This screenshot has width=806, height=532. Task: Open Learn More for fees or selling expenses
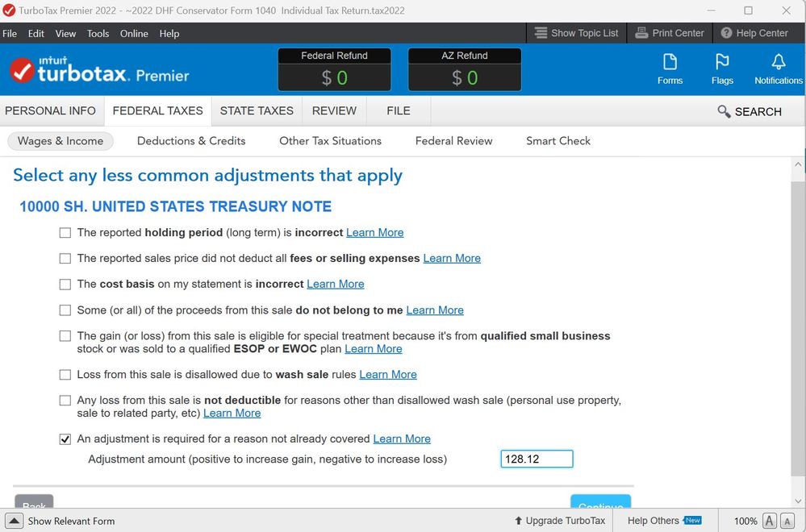452,258
